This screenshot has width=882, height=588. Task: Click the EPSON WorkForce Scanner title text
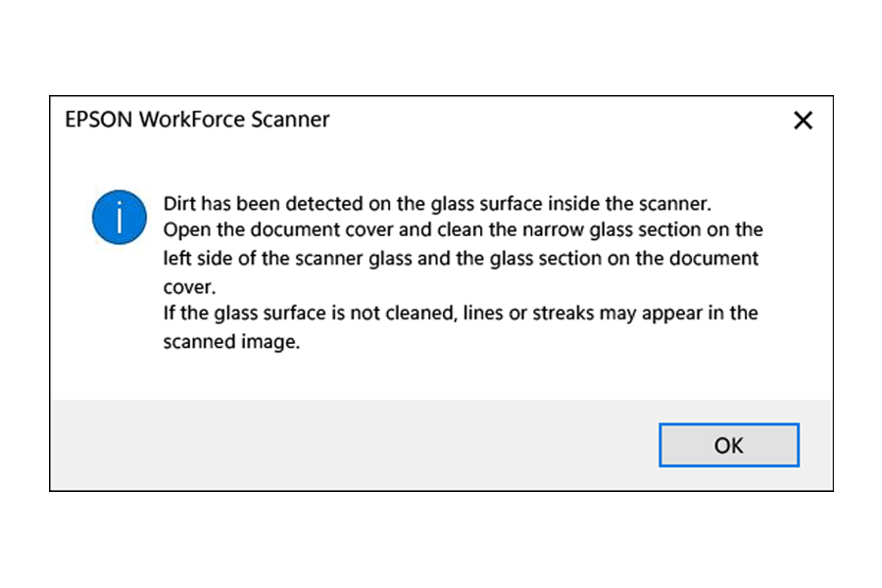196,120
